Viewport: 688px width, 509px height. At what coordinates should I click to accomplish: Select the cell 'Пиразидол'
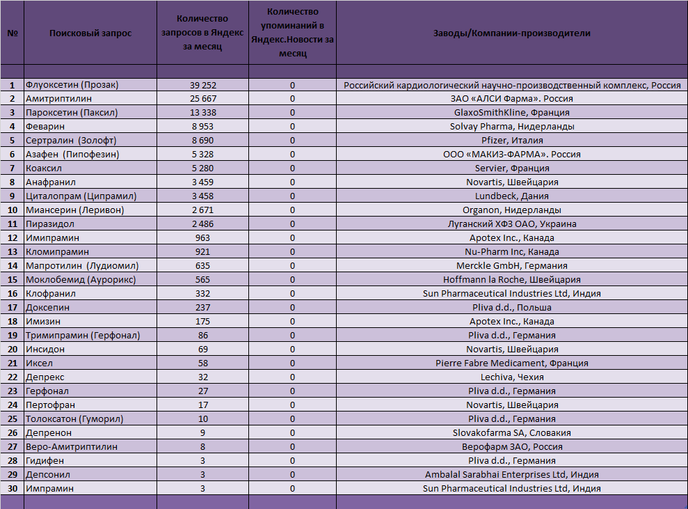tap(90, 224)
